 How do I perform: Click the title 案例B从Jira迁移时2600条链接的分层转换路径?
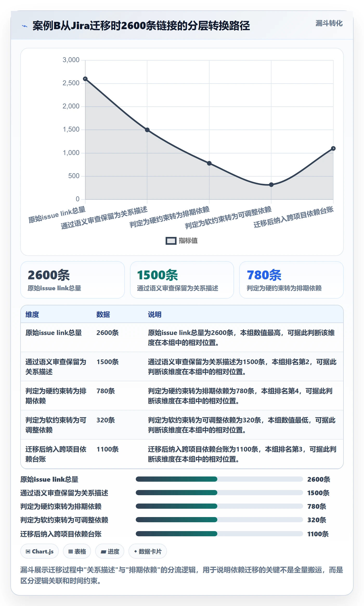141,26
